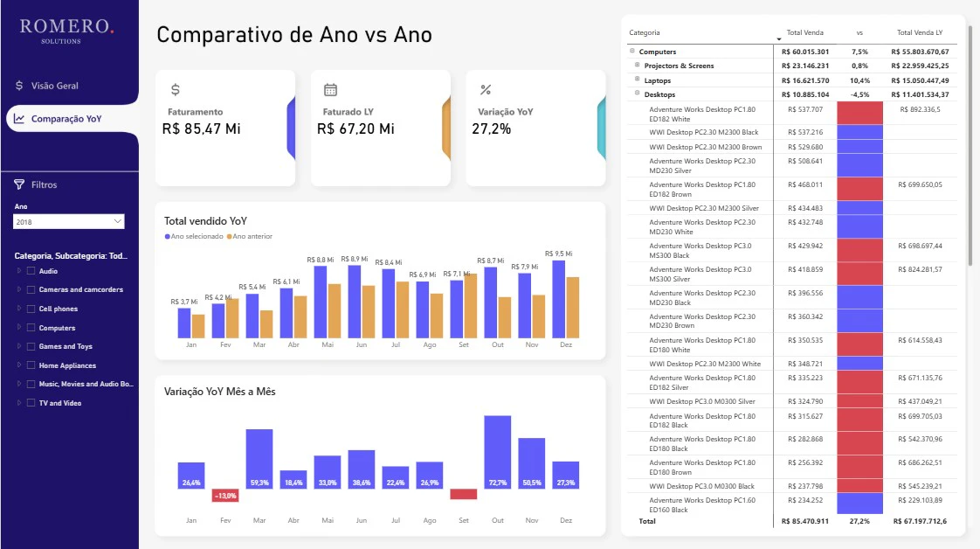Viewport: 980px width, 549px height.
Task: Open the Visão Geral page
Action: pos(55,86)
